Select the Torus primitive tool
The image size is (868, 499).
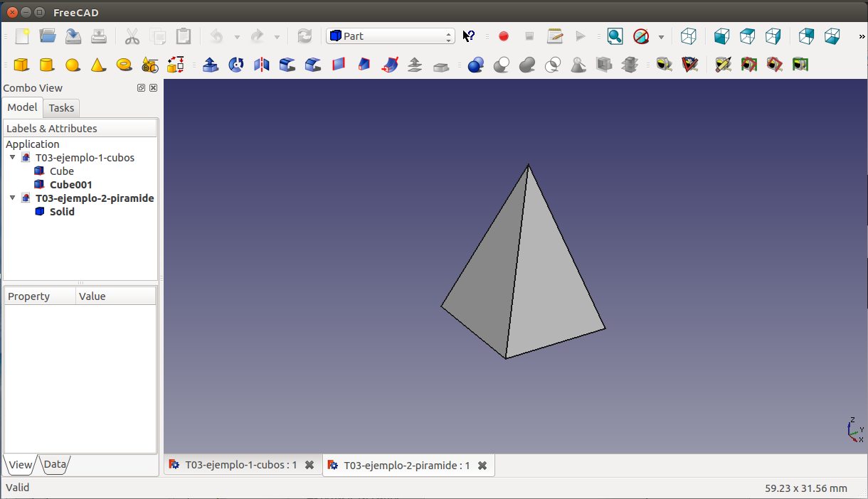pos(124,65)
